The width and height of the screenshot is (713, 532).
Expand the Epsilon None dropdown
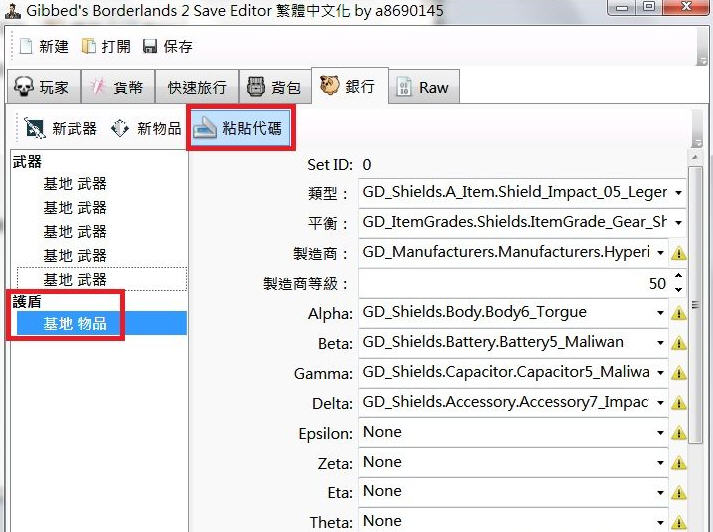(660, 433)
